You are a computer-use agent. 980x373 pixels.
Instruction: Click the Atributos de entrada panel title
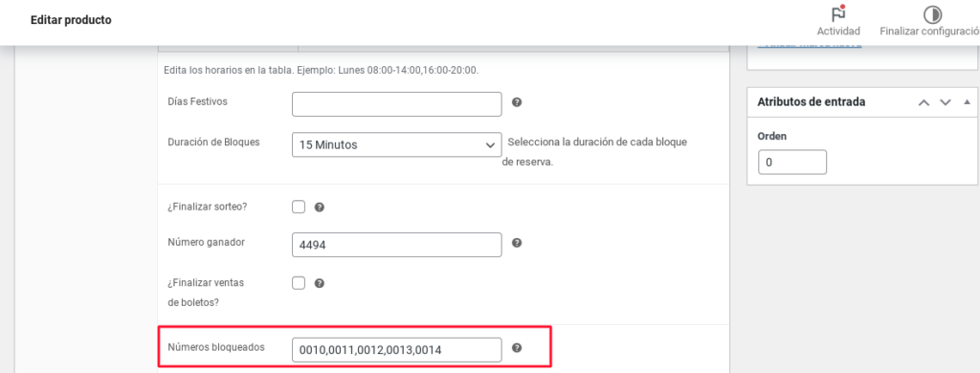pos(812,101)
